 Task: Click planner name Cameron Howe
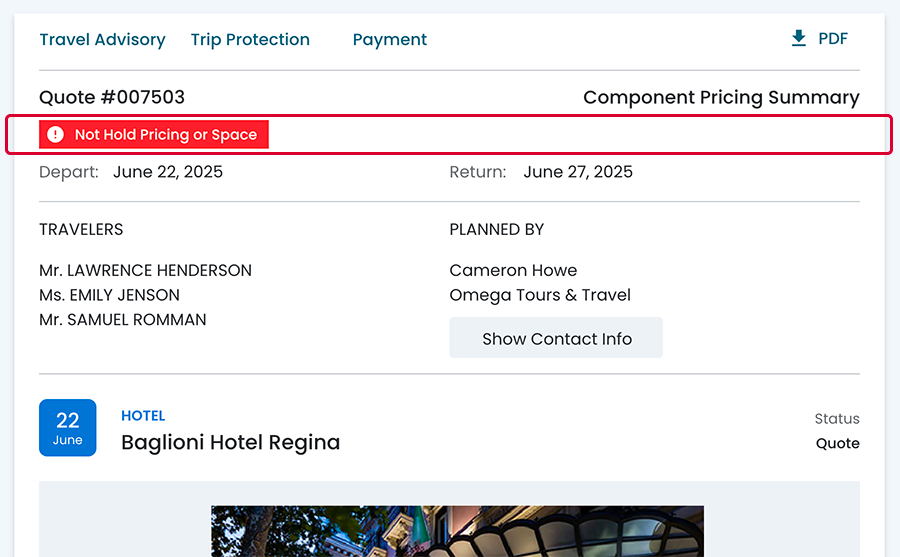[x=513, y=270]
